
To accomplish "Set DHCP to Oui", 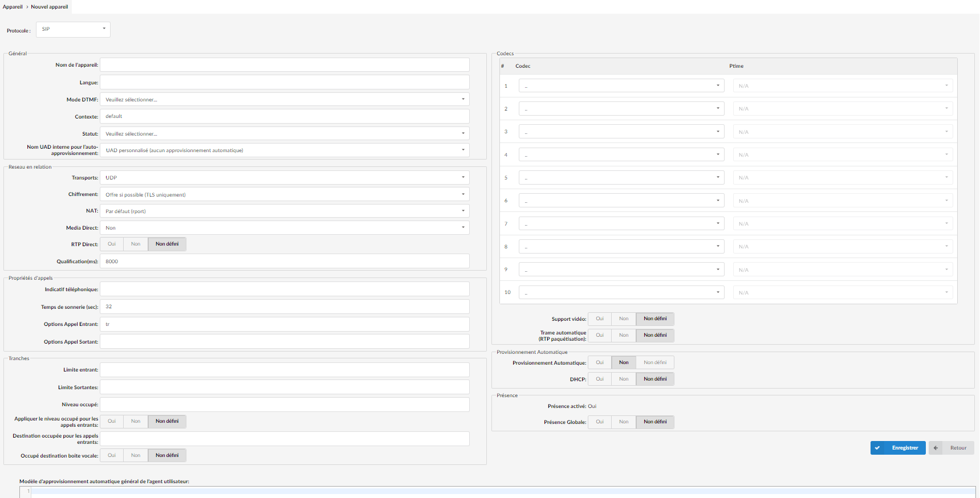I will click(x=600, y=379).
